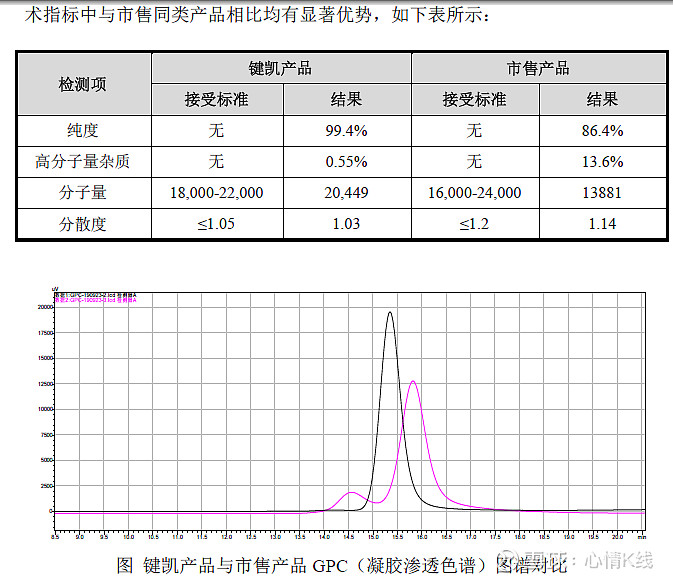The height and width of the screenshot is (581, 673).
Task: Click the "16,000-24,000" standard cell
Action: [475, 193]
